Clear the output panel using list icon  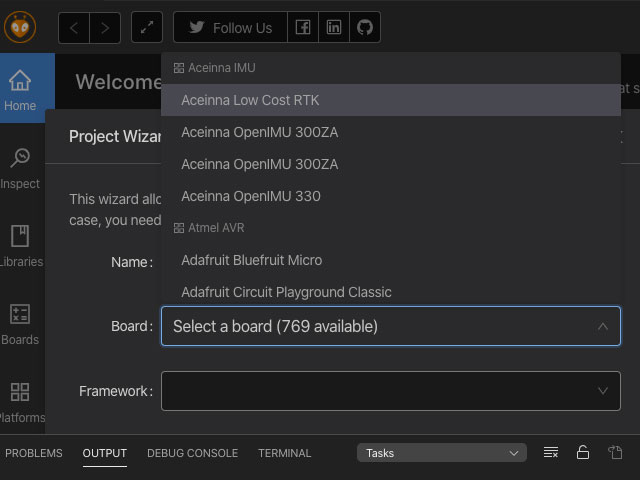point(551,453)
